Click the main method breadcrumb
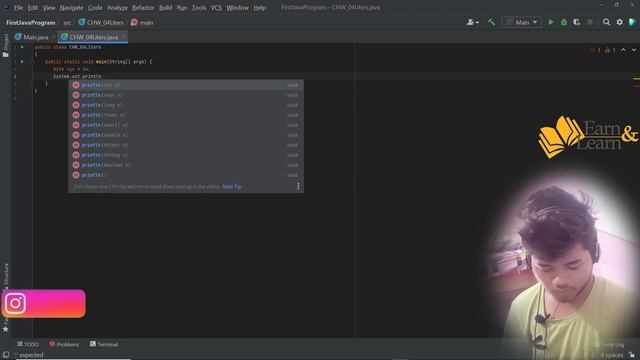This screenshot has width=640, height=360. point(142,22)
